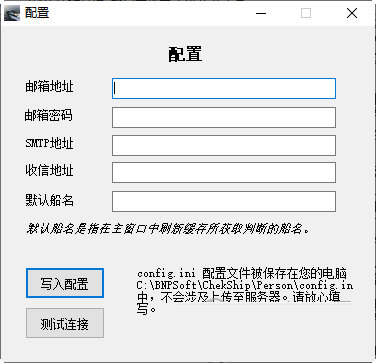The width and height of the screenshot is (376, 363).
Task: Click the 邮箱密码 label
Action: (x=49, y=116)
